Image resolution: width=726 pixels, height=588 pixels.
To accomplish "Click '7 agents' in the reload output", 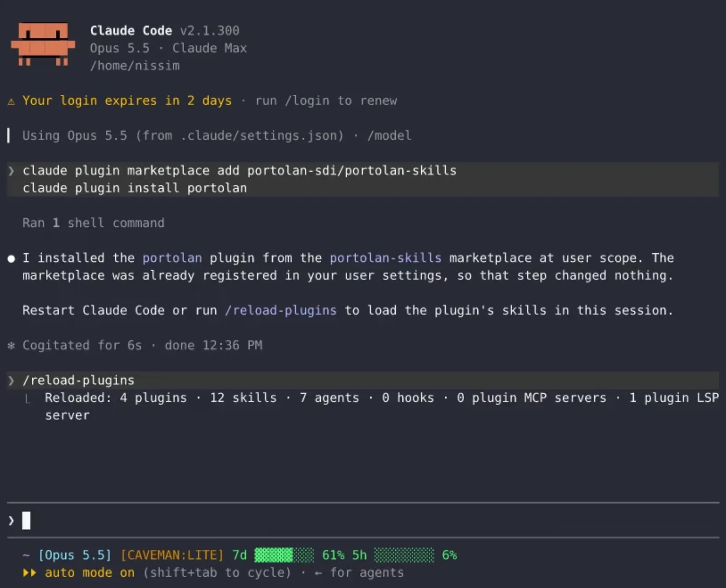I will [x=329, y=398].
